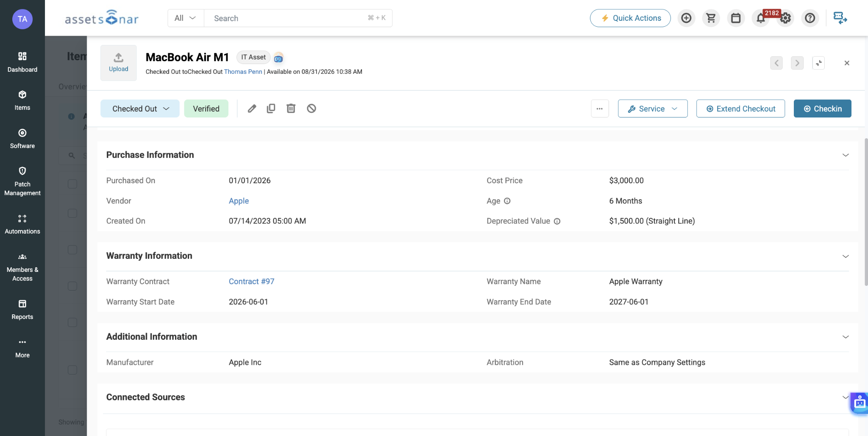This screenshot has height=436, width=868.
Task: Click the assetsonar logo
Action: pyautogui.click(x=102, y=18)
